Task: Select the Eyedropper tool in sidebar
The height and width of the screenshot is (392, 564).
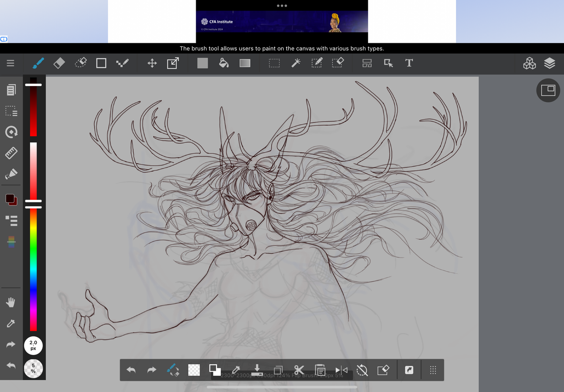Action: pos(11,324)
